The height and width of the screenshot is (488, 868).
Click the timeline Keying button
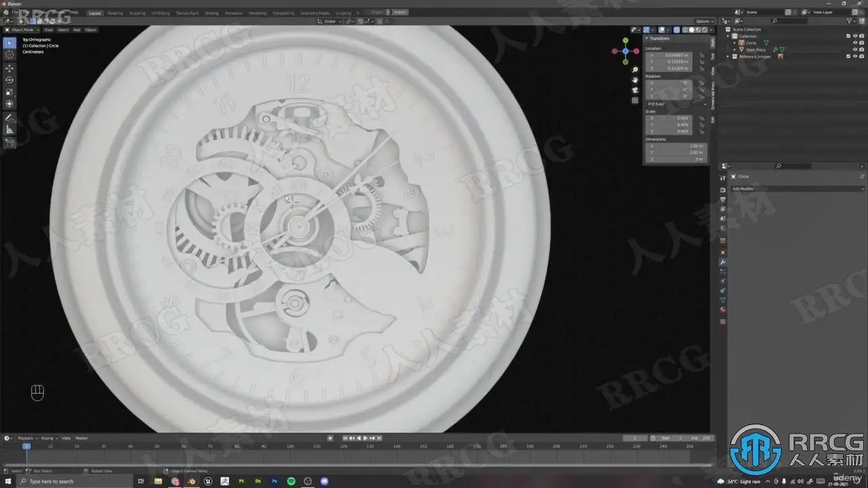(48, 438)
